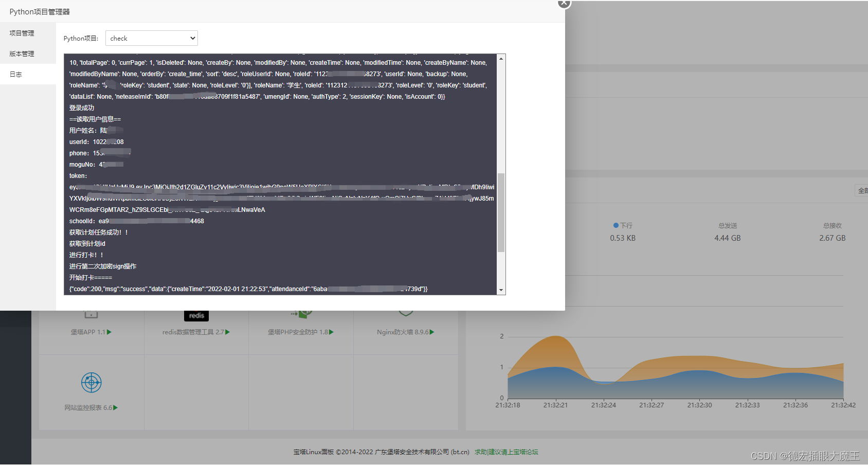Click the play arrow beside 堡塔APP 1.1
The image size is (868, 466).
[109, 332]
